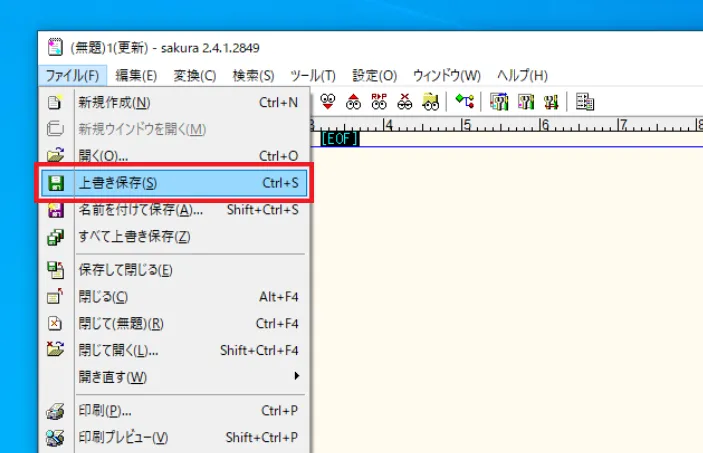Click the column ruler at mark 5
703x453 pixels.
(x=467, y=124)
